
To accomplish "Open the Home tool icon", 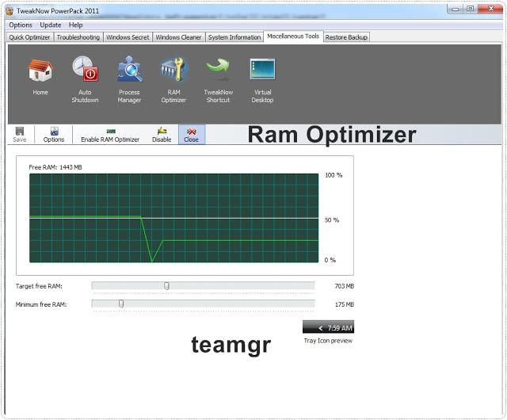I will click(x=40, y=71).
